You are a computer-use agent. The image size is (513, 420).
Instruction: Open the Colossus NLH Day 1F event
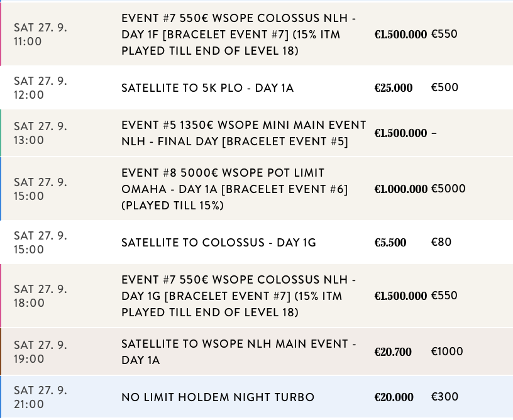[x=239, y=35]
